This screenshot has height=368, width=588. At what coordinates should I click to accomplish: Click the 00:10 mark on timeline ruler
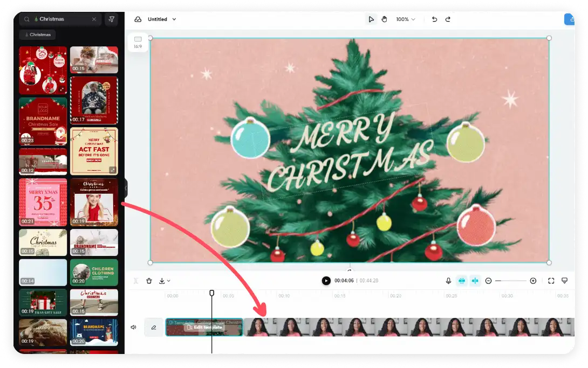[284, 296]
